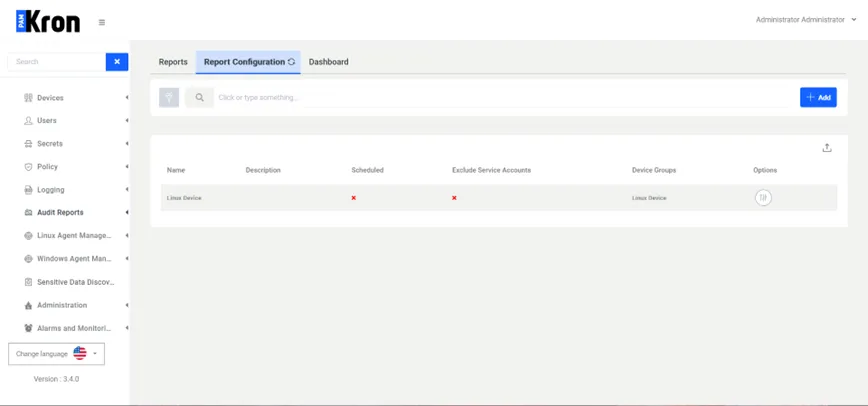868x406 pixels.
Task: Click the Linux Agent Management icon
Action: [29, 236]
